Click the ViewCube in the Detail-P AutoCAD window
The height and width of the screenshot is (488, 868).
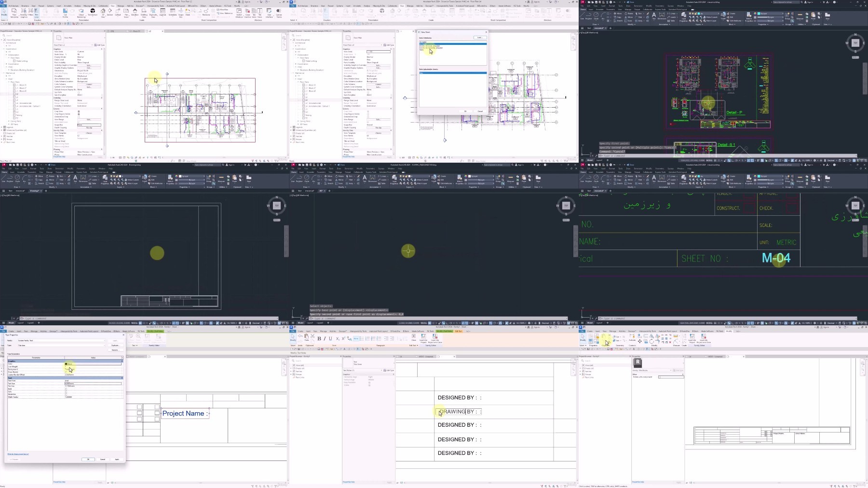tap(855, 43)
